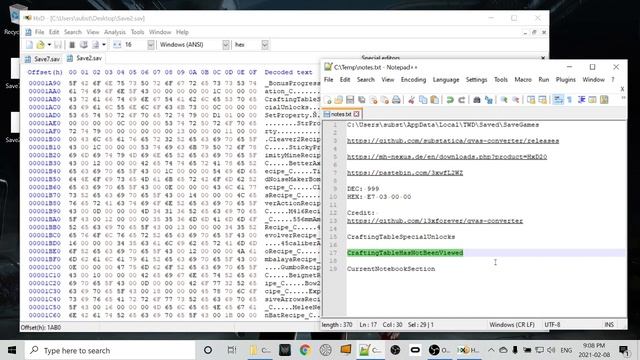Screen dimensions: 640x360
Task: Open the substatica gvas-converter releases link
Action: coord(453,141)
